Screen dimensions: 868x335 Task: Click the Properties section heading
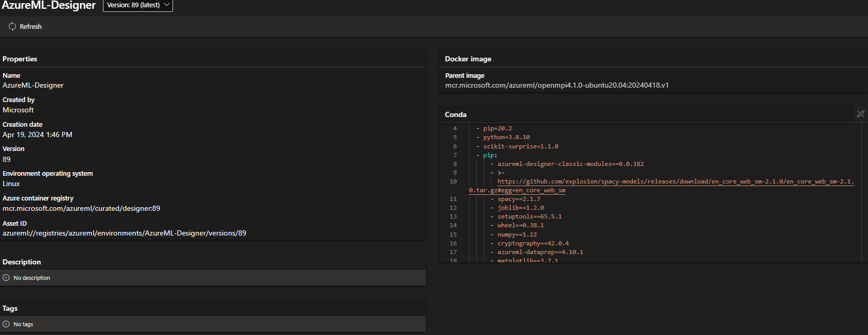point(20,59)
